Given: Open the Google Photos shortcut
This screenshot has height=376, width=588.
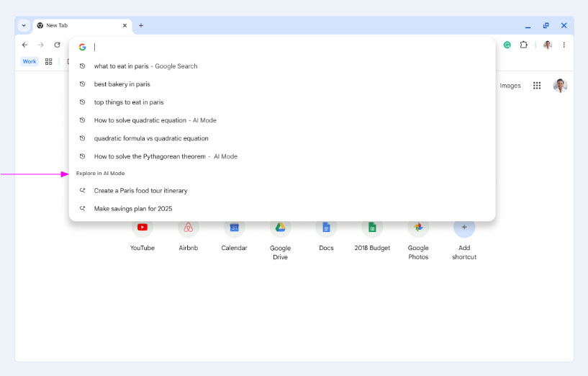Looking at the screenshot, I should 418,241.
